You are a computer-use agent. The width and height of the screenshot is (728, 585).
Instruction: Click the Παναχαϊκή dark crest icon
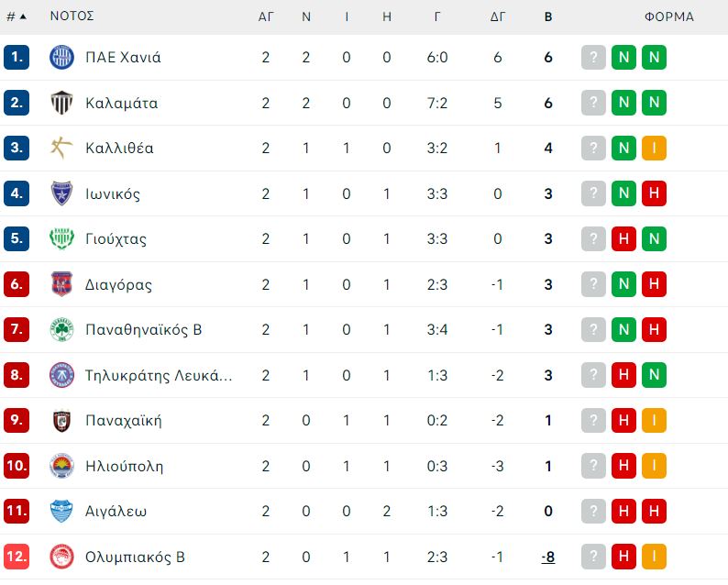point(61,421)
